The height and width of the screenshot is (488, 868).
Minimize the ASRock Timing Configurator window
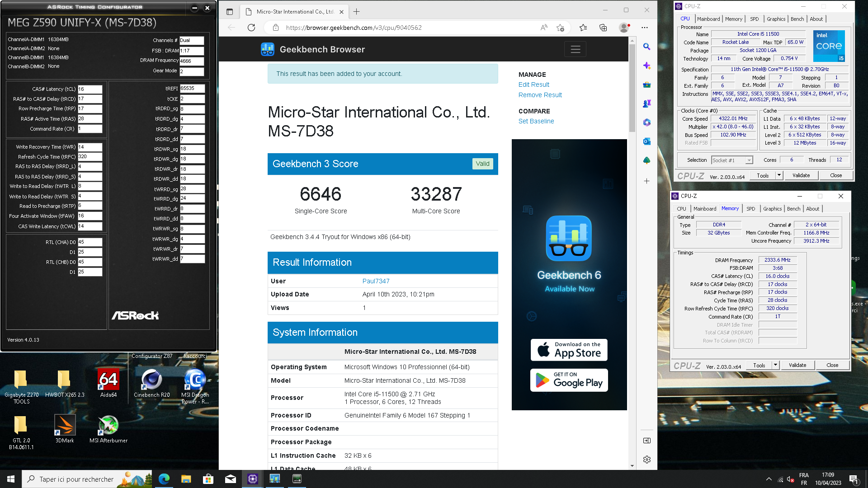tap(194, 8)
